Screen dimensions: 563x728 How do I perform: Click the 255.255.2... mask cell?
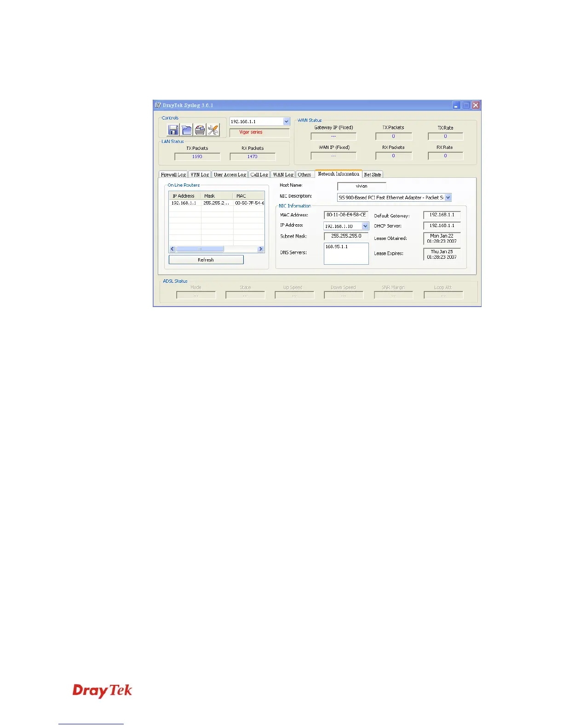[216, 203]
